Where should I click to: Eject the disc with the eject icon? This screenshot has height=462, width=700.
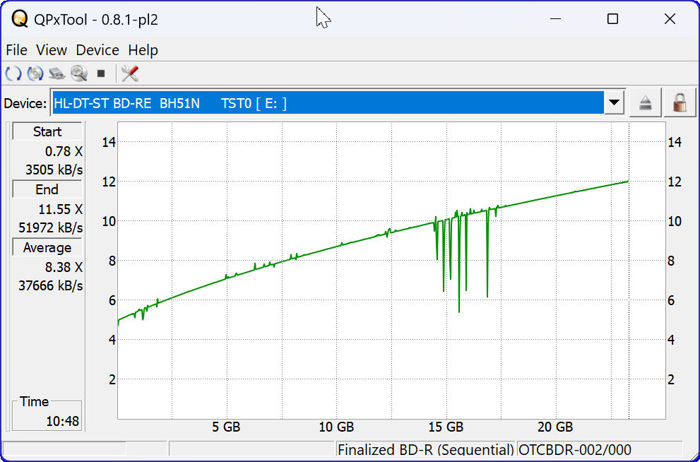point(645,104)
